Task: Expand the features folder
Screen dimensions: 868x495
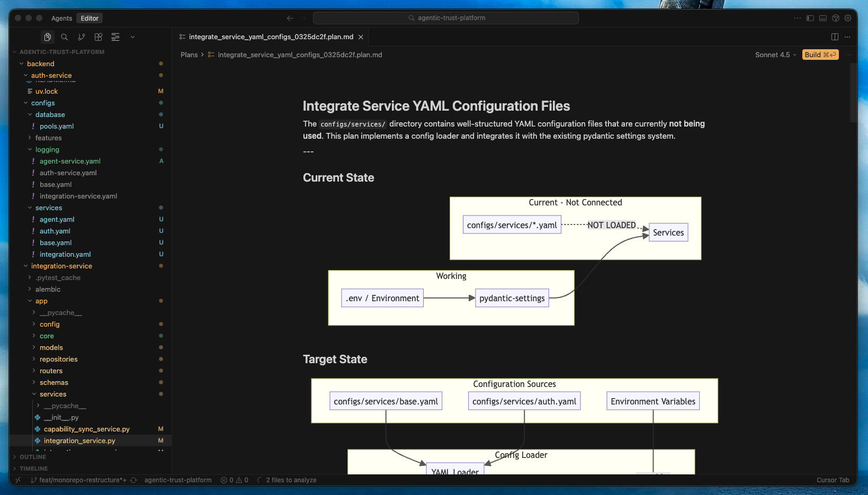Action: point(48,138)
